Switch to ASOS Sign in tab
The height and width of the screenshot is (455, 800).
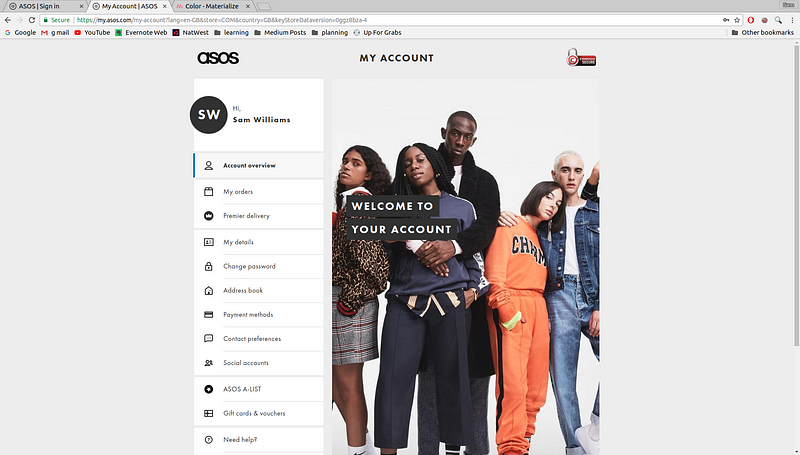(x=44, y=6)
